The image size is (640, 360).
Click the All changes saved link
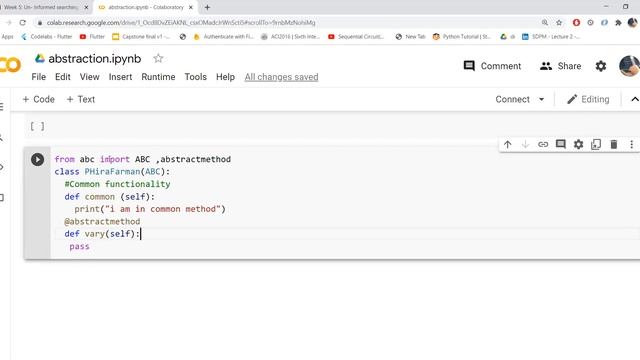tap(281, 77)
